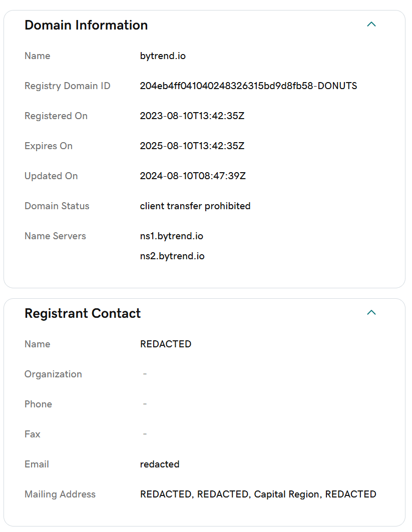This screenshot has height=532, width=412.
Task: Click the Domain Status label
Action: click(57, 206)
